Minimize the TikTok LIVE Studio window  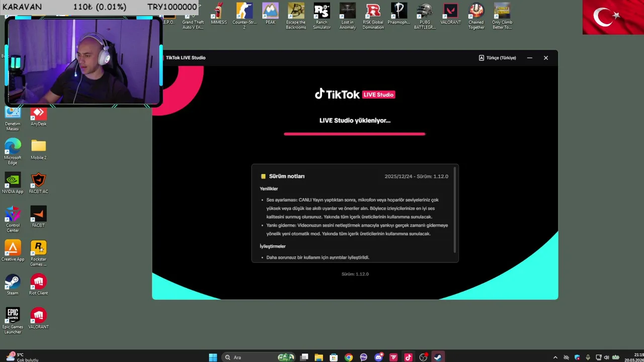(x=530, y=58)
